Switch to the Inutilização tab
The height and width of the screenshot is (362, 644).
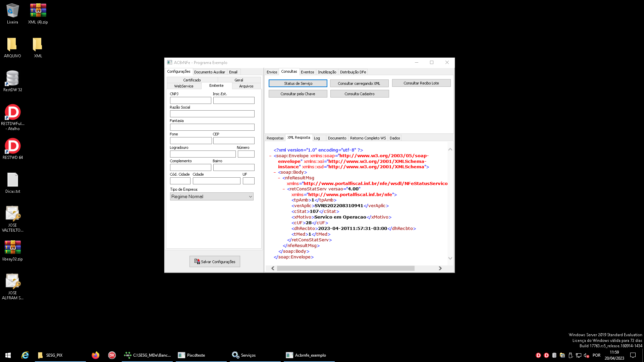click(x=327, y=72)
